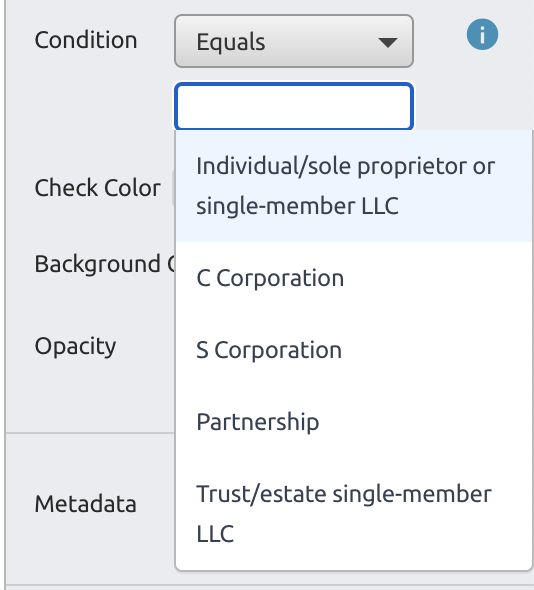The width and height of the screenshot is (534, 590).
Task: Pick the highlighted first suggestion row
Action: click(354, 186)
